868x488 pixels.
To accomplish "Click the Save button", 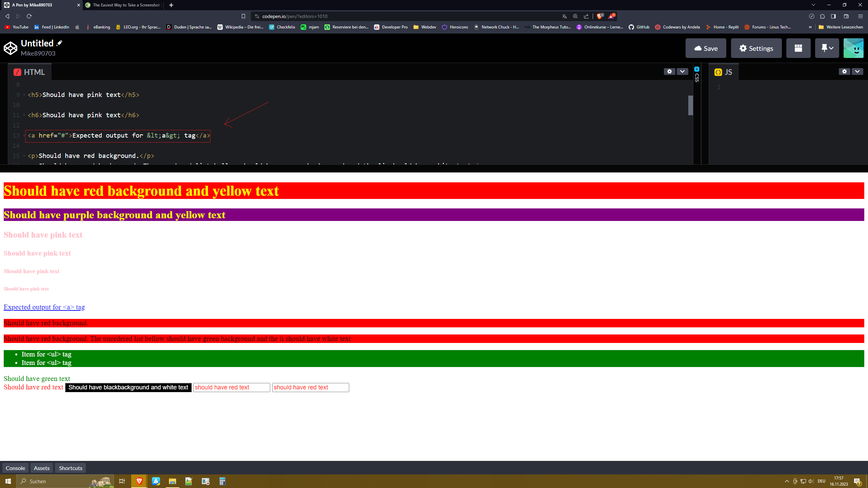I will click(706, 48).
